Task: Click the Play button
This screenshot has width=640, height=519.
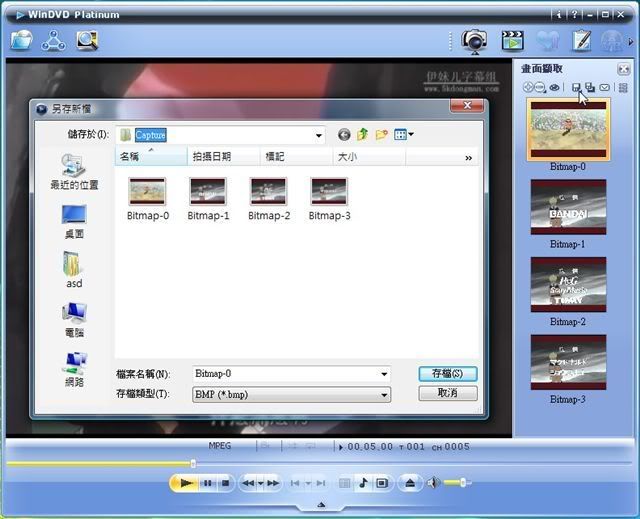Action: click(x=185, y=483)
